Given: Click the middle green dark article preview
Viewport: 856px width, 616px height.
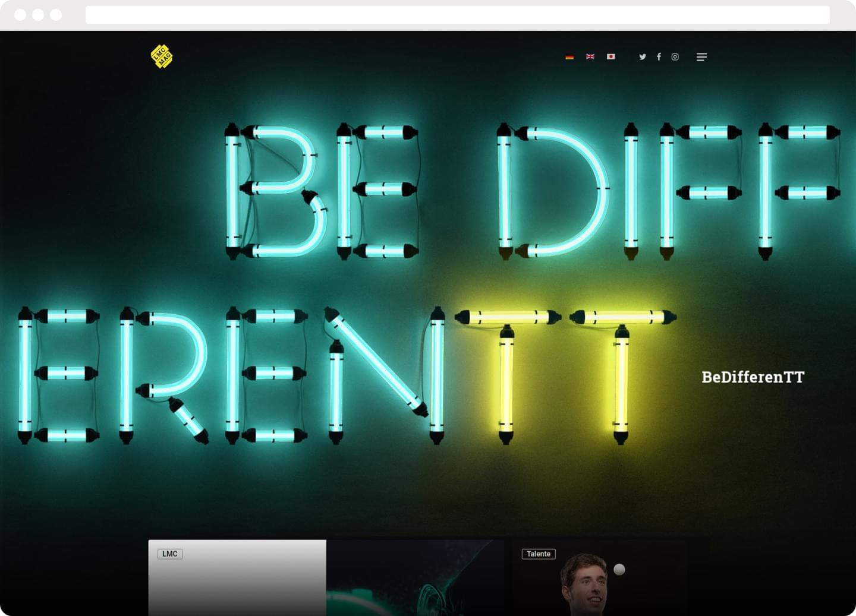Looking at the screenshot, I should click(x=416, y=579).
